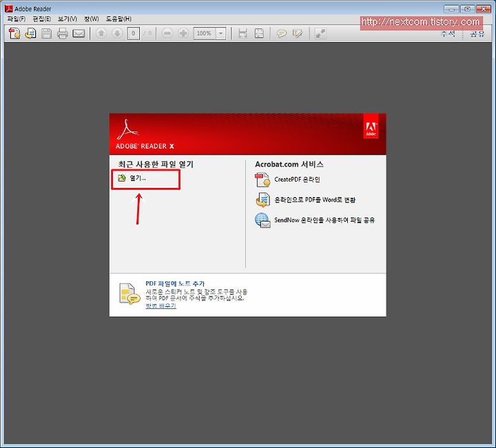Select the sticky note comment tool
The image size is (496, 448).
click(281, 33)
